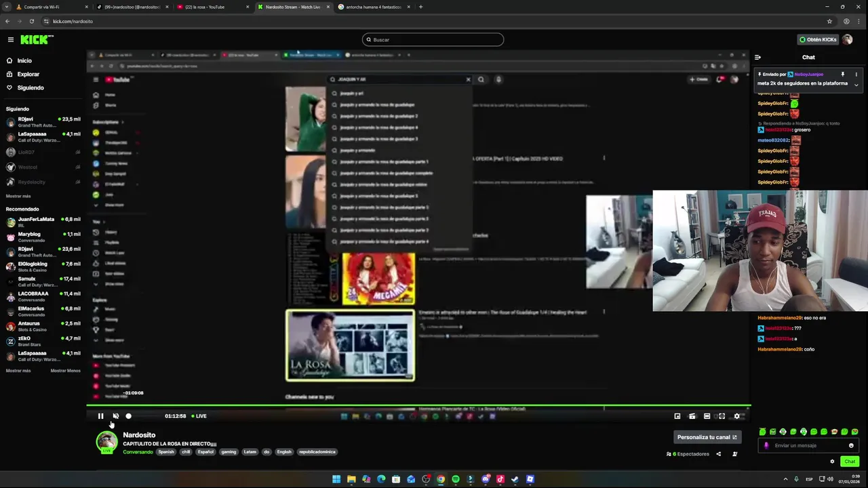
Task: Open the ElGloglaking recommended channel
Action: (x=43, y=266)
